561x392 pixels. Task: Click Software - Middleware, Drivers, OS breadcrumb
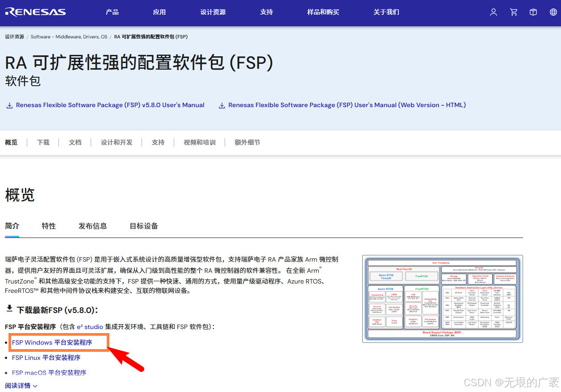coord(69,37)
